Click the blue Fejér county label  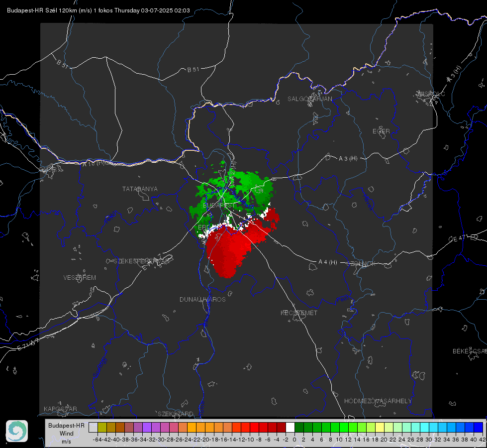[111, 218]
